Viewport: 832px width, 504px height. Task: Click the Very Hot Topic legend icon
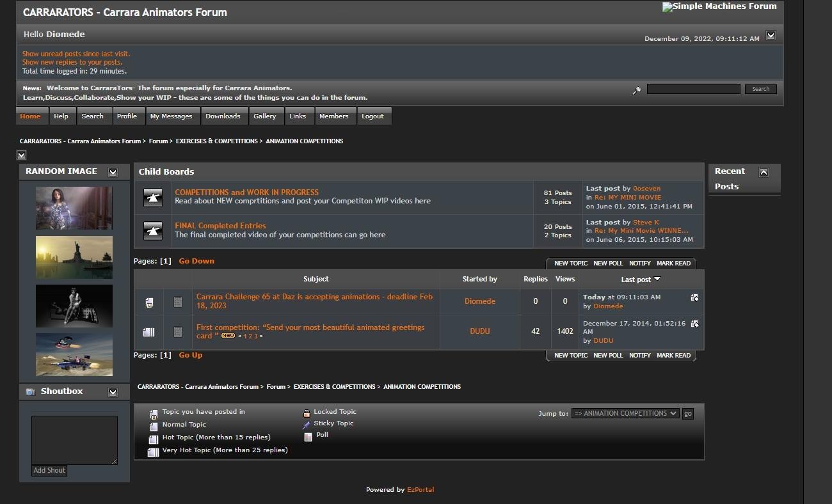[x=154, y=452]
